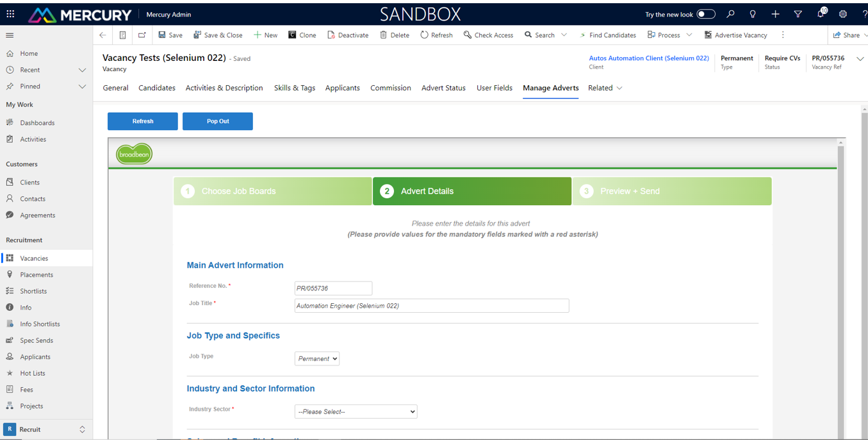The image size is (868, 441).
Task: Open the Related tab dropdown
Action: tap(605, 88)
